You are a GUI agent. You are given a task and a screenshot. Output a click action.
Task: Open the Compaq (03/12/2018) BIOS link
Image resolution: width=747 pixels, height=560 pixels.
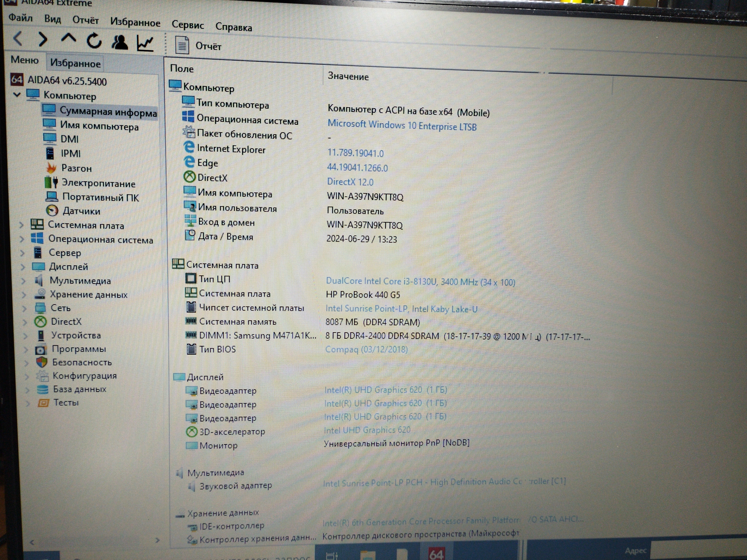[366, 349]
